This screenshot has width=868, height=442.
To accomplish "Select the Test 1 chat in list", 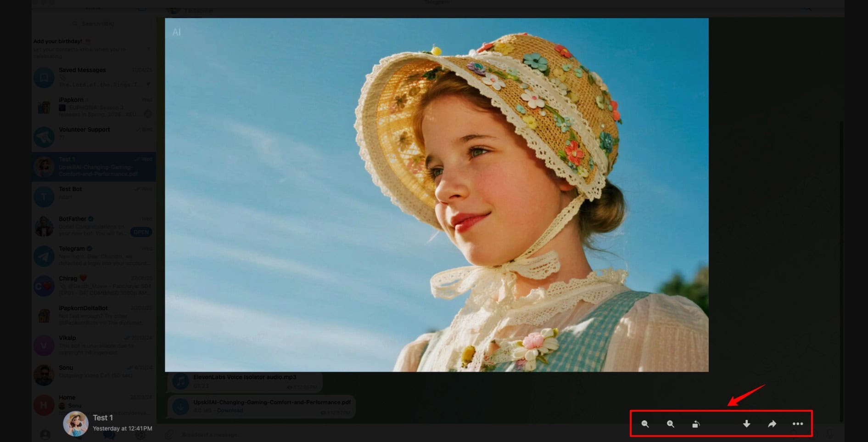I will 94,166.
